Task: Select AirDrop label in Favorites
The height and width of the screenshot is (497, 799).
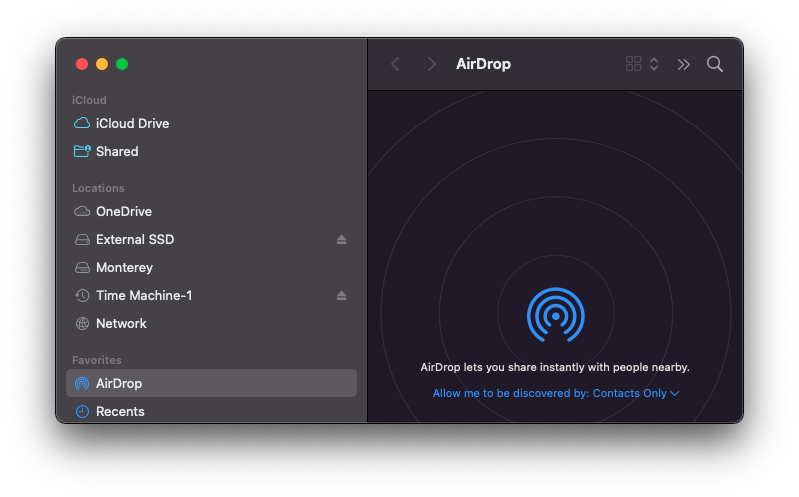Action: tap(119, 383)
